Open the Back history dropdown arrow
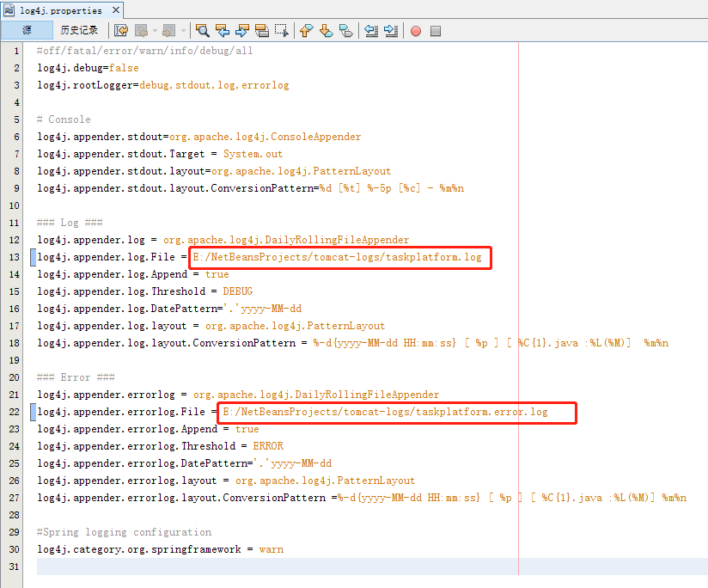The height and width of the screenshot is (588, 708). [155, 31]
